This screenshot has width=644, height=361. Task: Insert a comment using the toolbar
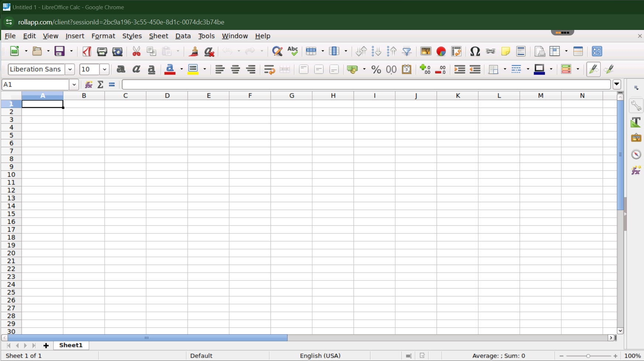coord(506,51)
